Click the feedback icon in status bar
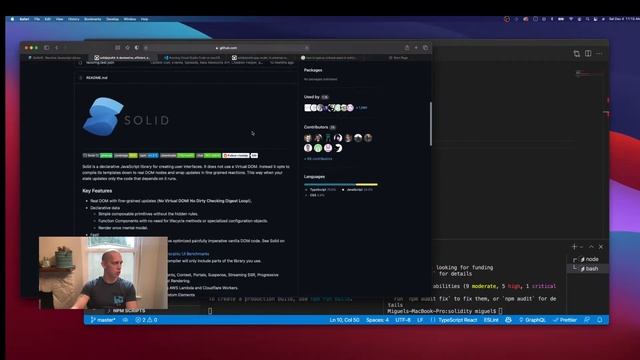Image resolution: width=640 pixels, height=360 pixels. pyautogui.click(x=587, y=320)
